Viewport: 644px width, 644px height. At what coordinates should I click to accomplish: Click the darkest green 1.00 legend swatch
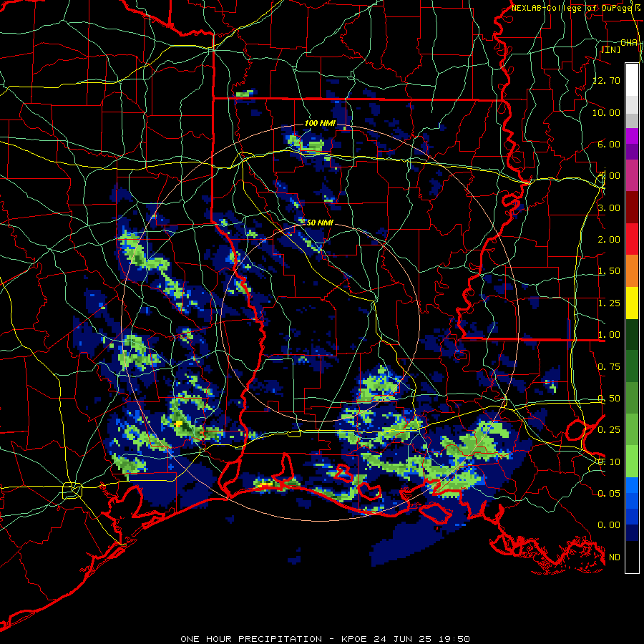click(x=632, y=334)
